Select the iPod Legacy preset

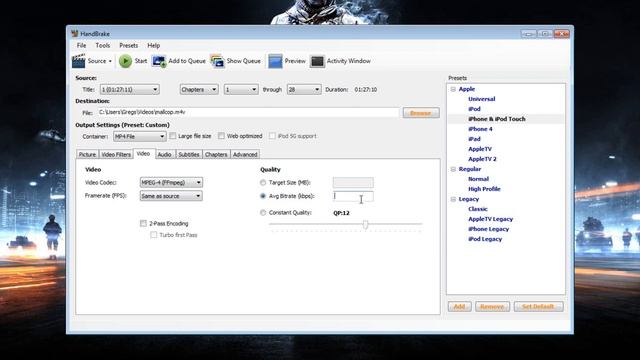[x=485, y=239]
